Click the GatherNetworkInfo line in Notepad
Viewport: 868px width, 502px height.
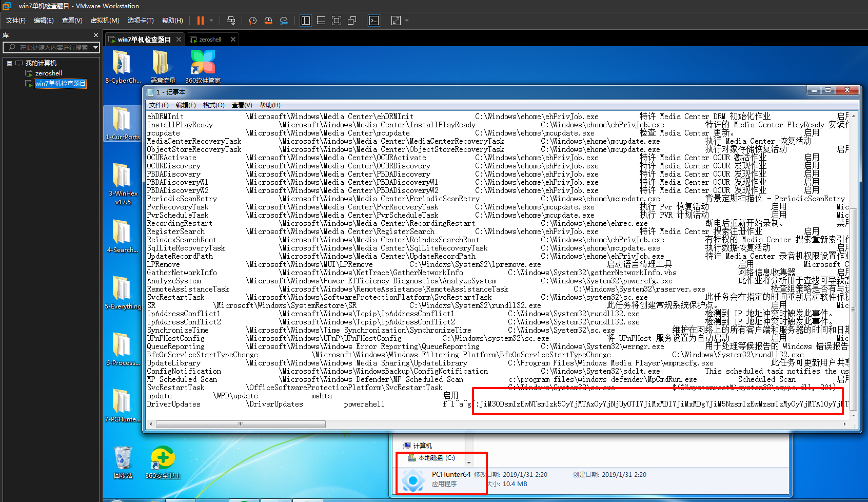[x=498, y=273]
